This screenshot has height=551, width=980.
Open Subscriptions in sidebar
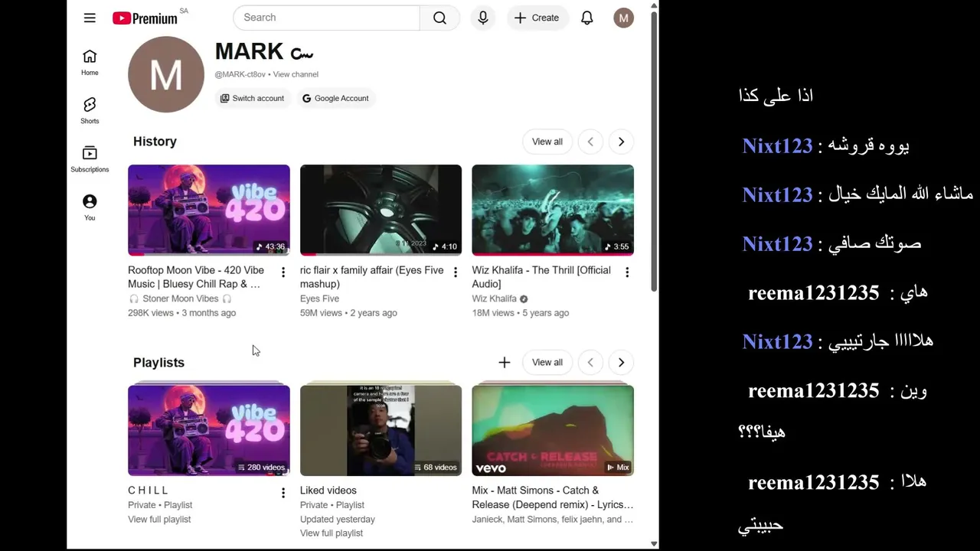tap(90, 159)
